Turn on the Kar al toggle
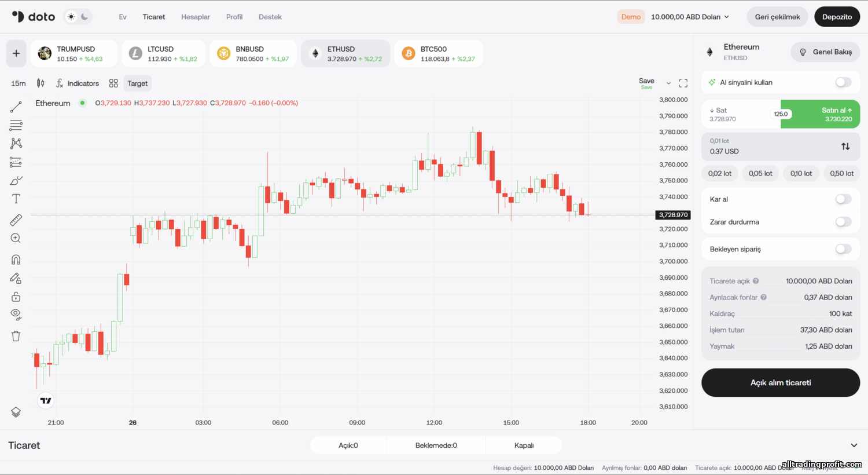 coord(843,199)
